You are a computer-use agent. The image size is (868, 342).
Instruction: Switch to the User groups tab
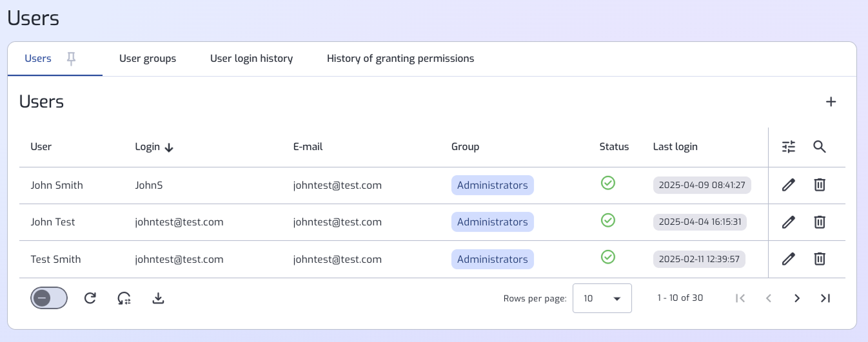coord(148,59)
